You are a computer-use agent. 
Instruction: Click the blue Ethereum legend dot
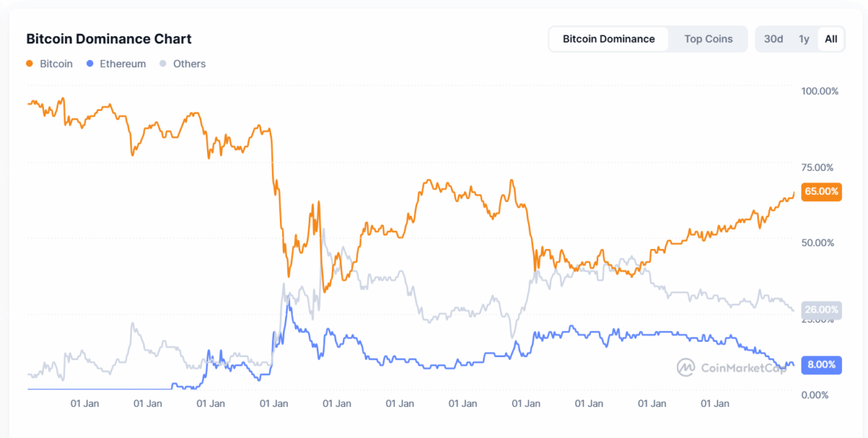click(89, 64)
